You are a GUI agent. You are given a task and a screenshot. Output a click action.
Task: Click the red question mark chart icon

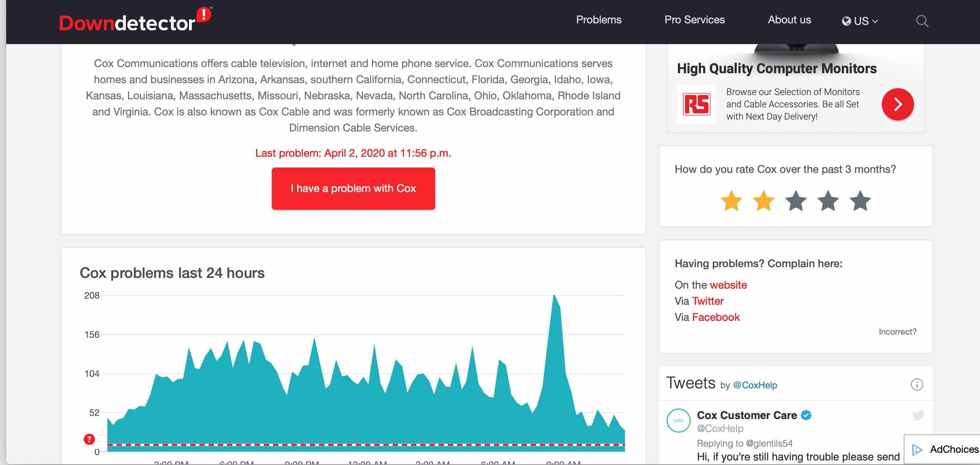pyautogui.click(x=89, y=439)
